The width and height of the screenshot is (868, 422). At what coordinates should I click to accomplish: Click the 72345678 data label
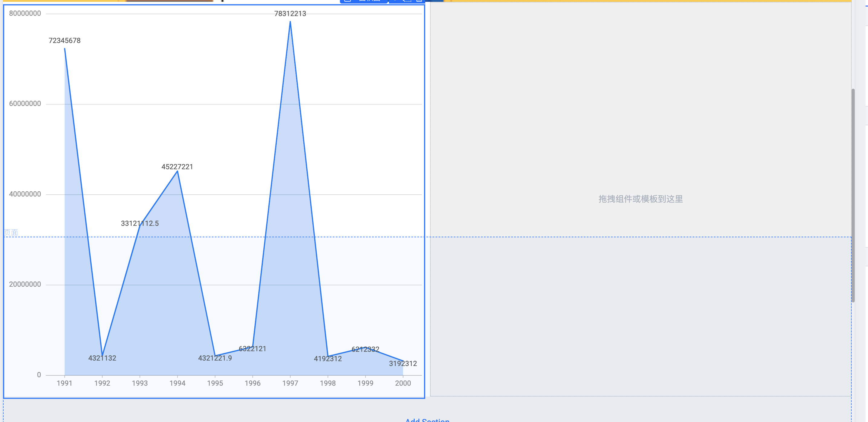coord(64,41)
